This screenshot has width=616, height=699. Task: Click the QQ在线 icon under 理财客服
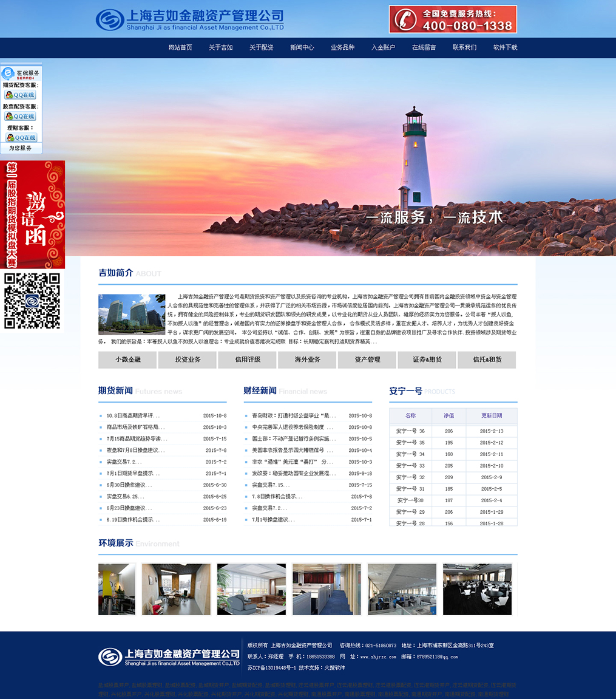[21, 138]
